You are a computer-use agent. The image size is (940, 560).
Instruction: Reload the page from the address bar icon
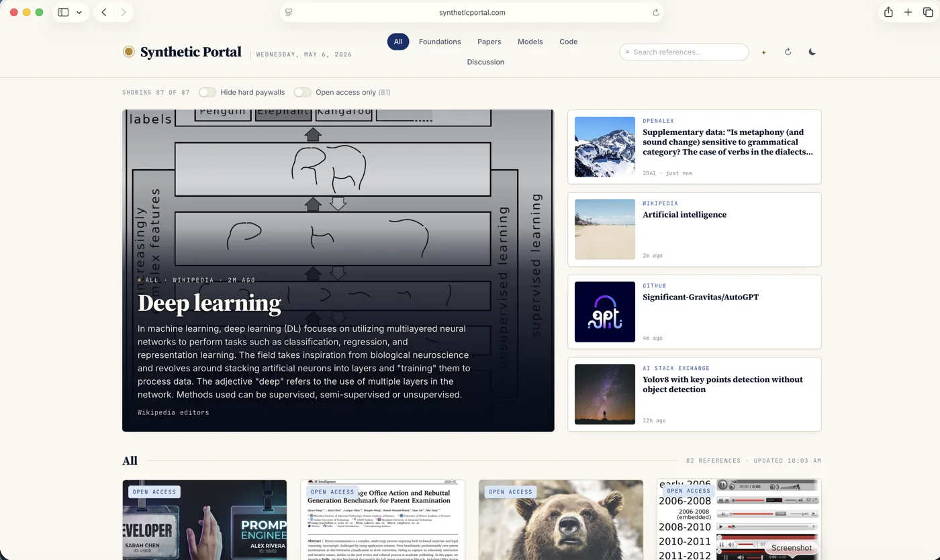point(656,13)
